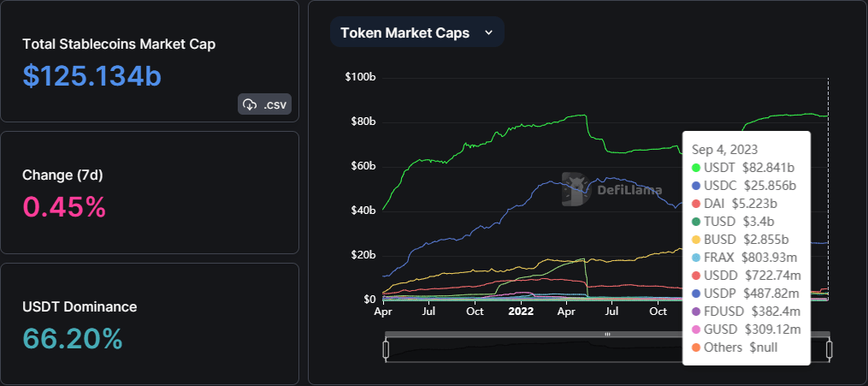Click the orange Others dot in tooltip

[696, 347]
